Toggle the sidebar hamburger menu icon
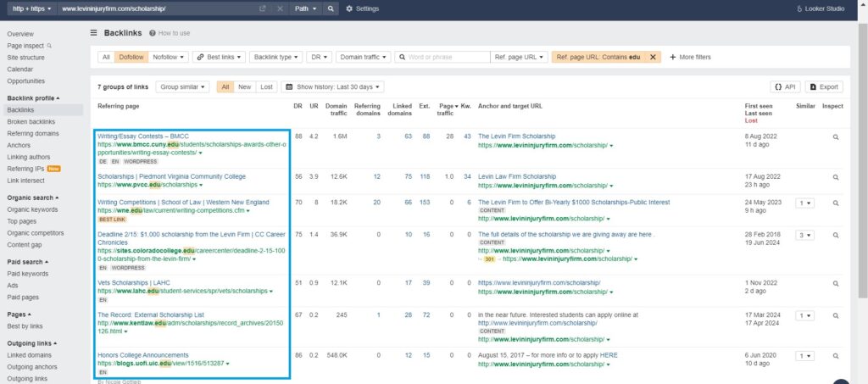Screen dimensions: 868x384 click(x=94, y=33)
